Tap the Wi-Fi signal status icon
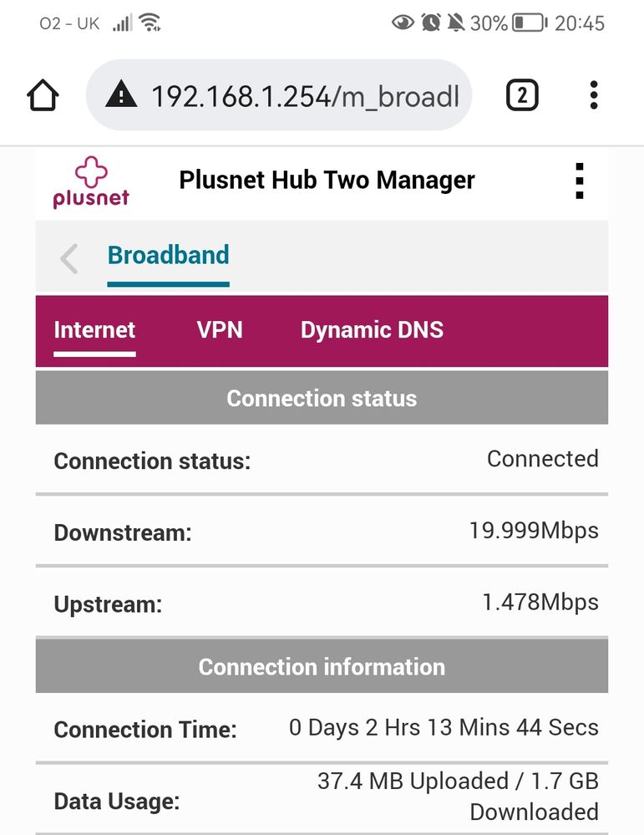 (x=150, y=23)
